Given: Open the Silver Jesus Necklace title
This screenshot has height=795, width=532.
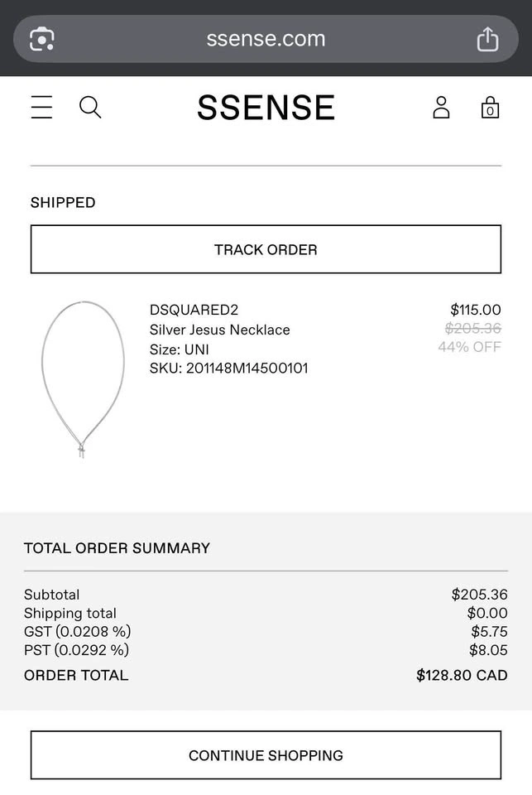Looking at the screenshot, I should [219, 330].
